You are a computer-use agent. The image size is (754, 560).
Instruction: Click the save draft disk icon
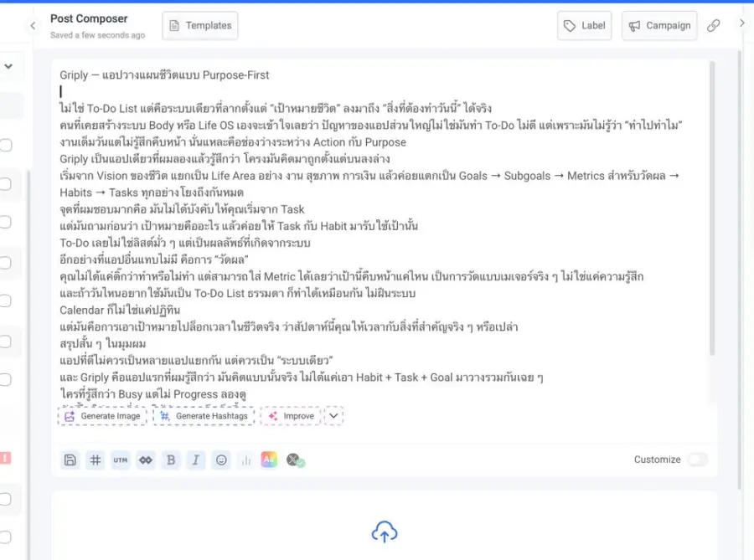point(70,460)
